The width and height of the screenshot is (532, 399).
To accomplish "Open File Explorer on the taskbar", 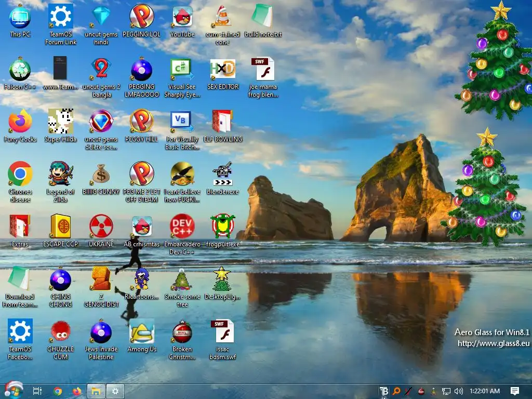I will 96,391.
